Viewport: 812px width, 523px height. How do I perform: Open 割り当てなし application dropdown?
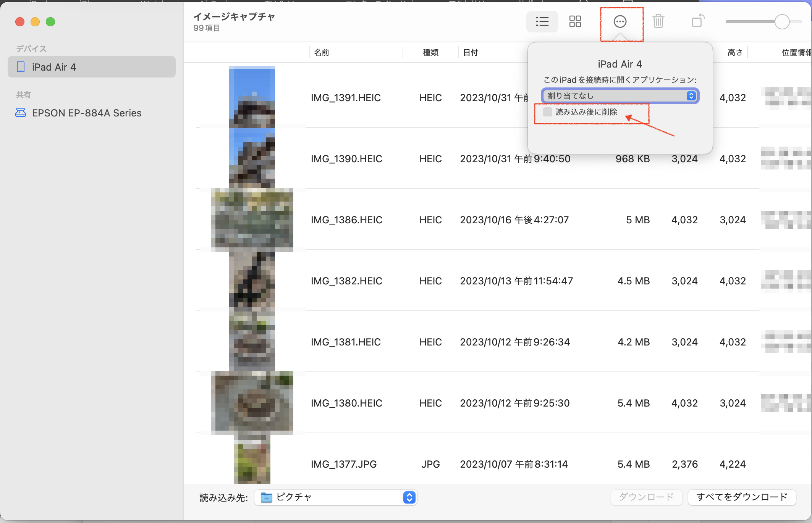coord(620,96)
